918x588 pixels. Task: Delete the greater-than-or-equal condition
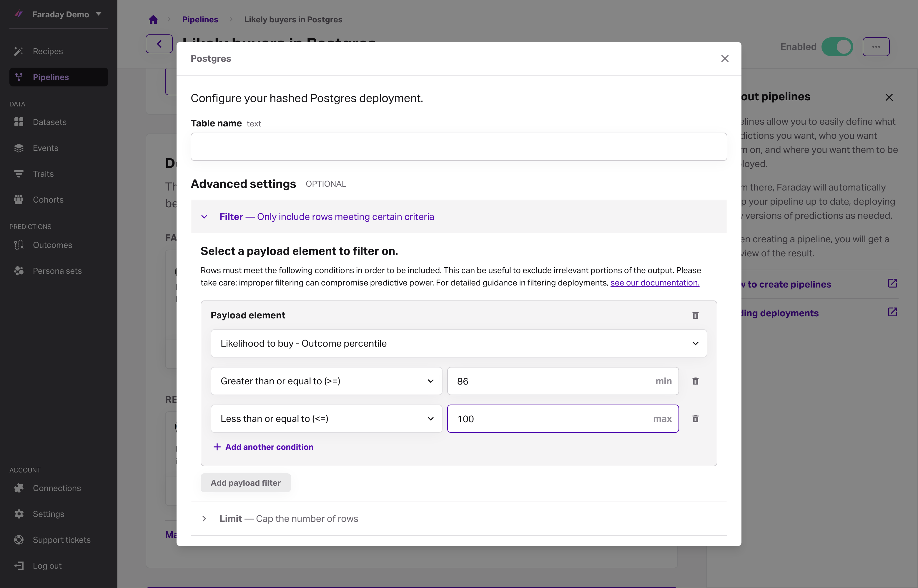point(695,381)
